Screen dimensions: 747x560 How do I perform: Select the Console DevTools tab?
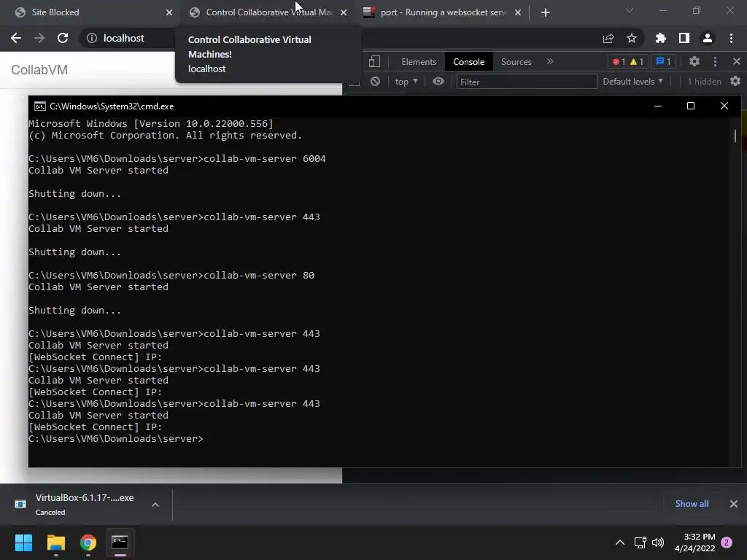[469, 61]
